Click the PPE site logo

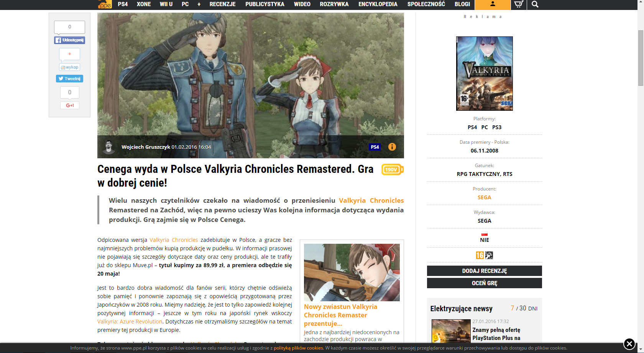coord(105,5)
